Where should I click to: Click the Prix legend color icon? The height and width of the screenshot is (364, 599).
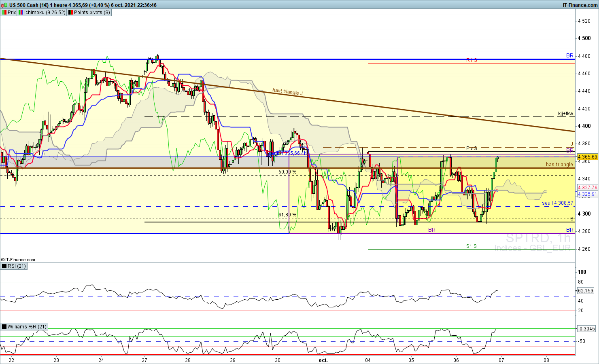pyautogui.click(x=4, y=13)
